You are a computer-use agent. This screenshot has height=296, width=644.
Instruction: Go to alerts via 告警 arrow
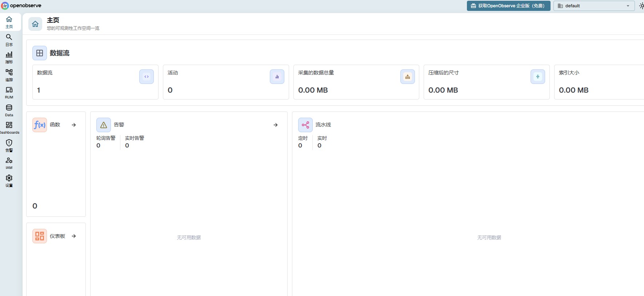(x=276, y=125)
